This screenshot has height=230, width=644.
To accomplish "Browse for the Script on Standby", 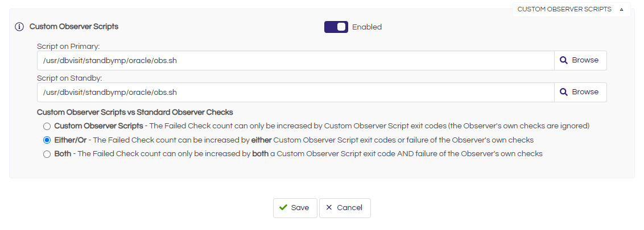I will pos(580,92).
